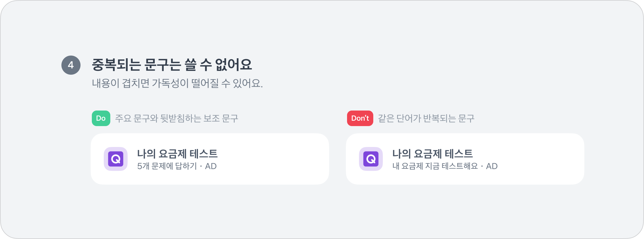Open 나의 요금제 테스트 title in Do card

(x=177, y=154)
